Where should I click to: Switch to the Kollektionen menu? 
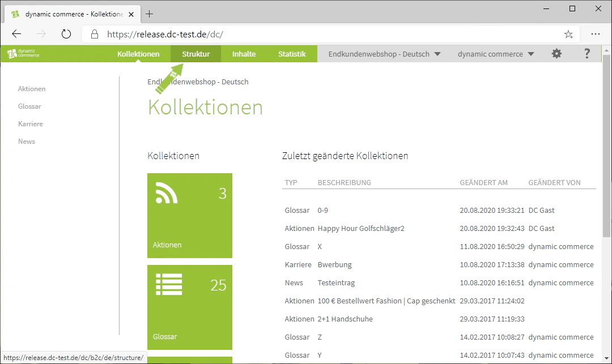138,54
